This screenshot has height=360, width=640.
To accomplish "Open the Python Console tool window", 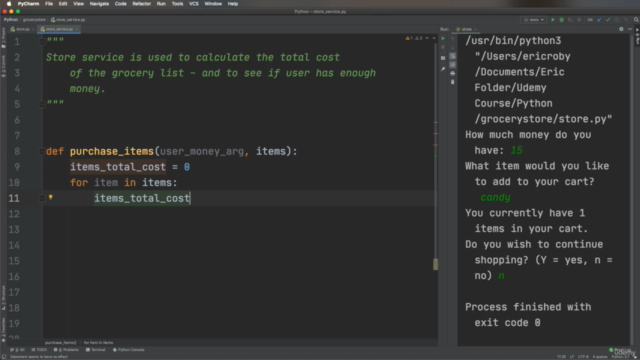I will pyautogui.click(x=129, y=350).
